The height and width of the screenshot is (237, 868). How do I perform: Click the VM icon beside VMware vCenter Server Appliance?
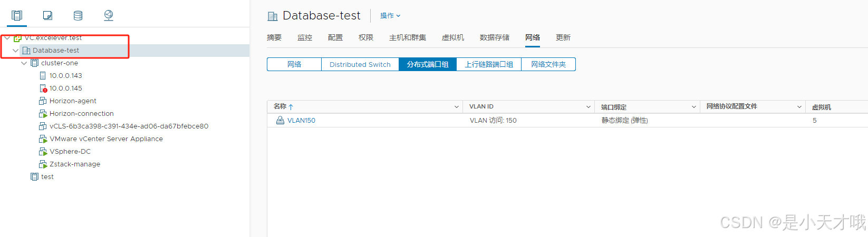click(43, 139)
